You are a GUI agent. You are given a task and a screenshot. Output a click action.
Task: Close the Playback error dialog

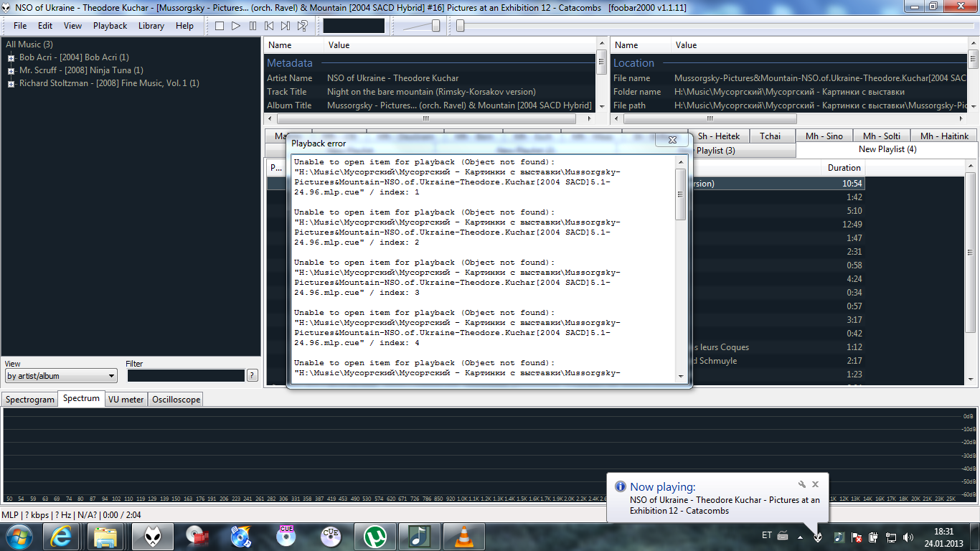click(672, 141)
